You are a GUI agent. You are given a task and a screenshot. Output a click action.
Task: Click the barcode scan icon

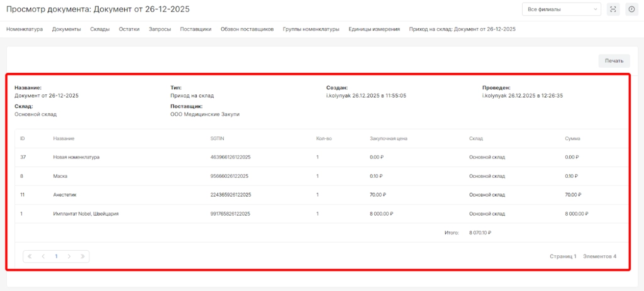click(x=613, y=9)
